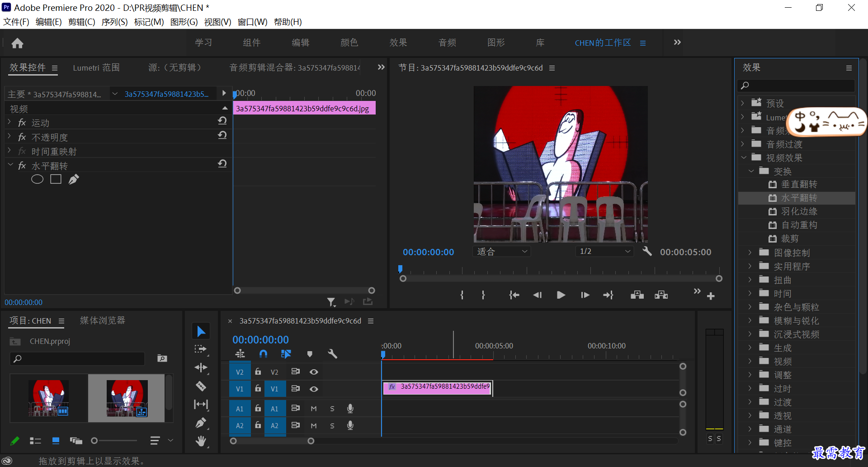Find from query in project panel

pyautogui.click(x=162, y=358)
